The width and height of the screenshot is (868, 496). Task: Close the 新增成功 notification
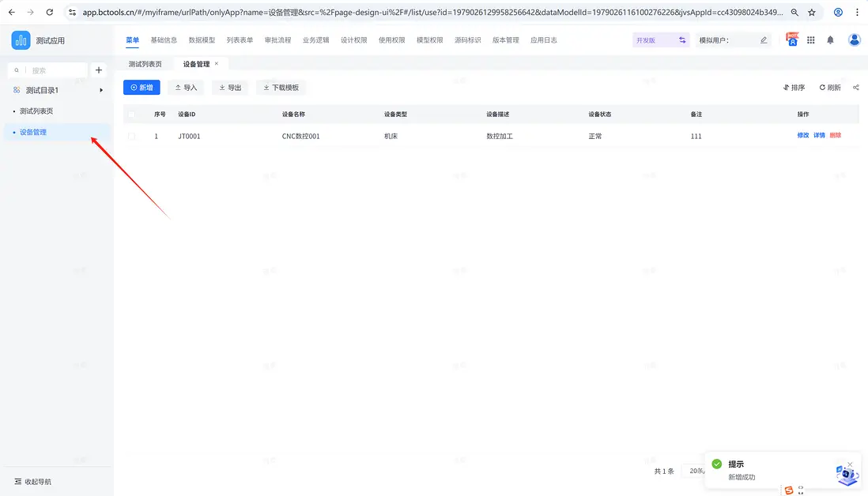click(x=850, y=464)
